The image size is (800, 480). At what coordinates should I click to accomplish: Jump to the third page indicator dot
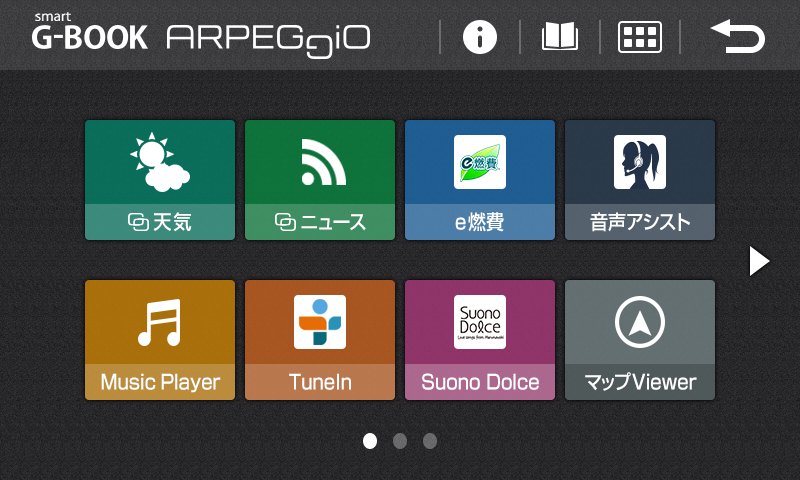pos(430,441)
